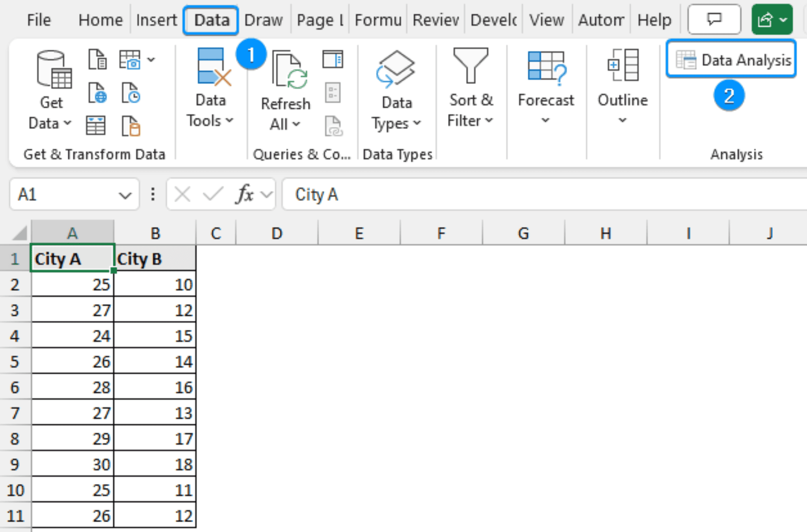Open the Review ribbon tab
The height and width of the screenshot is (532, 807).
pos(435,19)
